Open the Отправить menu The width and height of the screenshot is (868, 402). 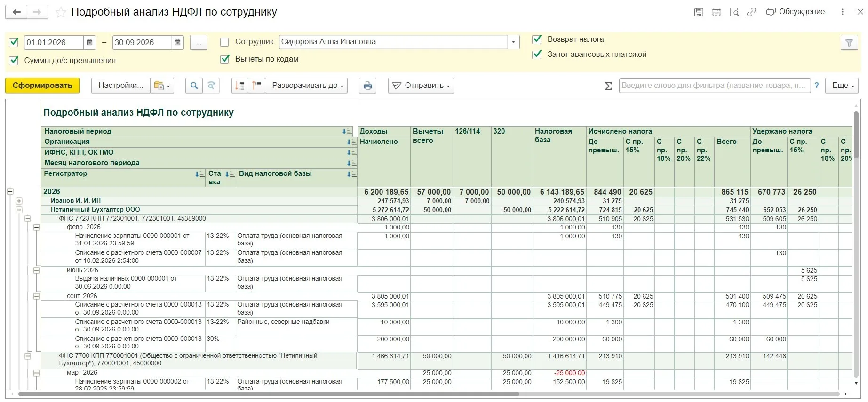point(421,86)
